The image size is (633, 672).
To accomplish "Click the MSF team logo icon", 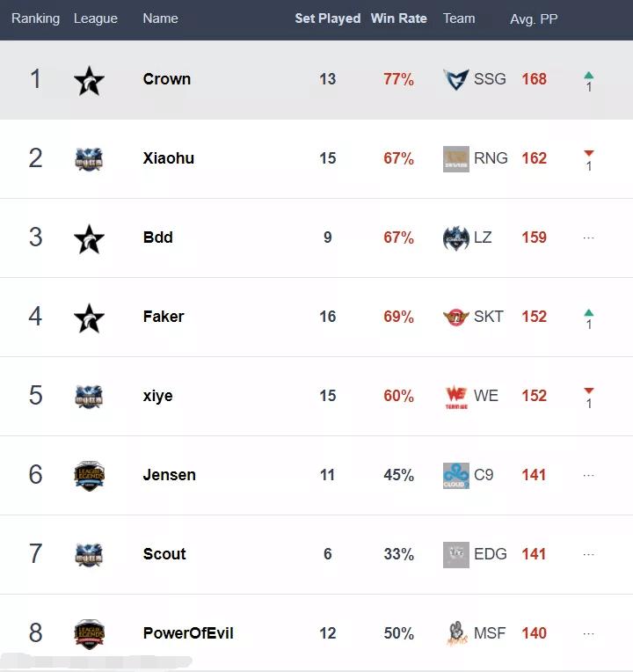I will point(456,633).
